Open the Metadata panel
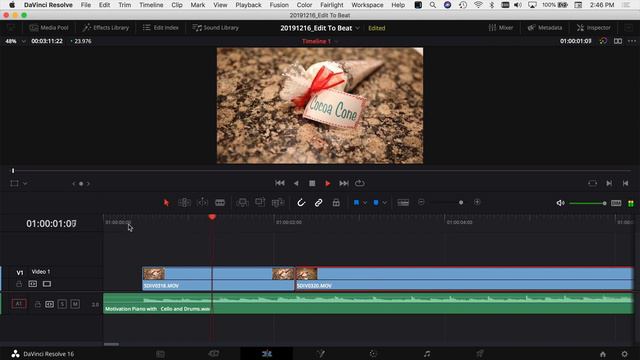 [545, 28]
